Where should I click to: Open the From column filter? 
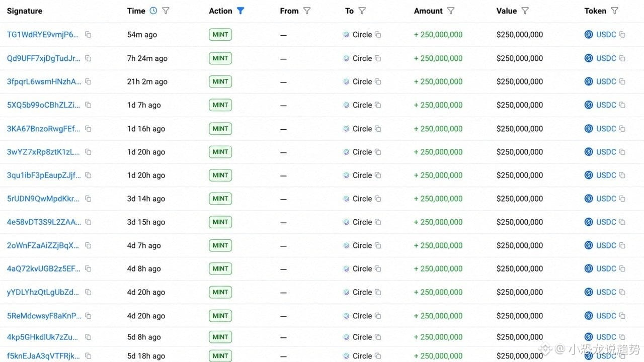(x=307, y=11)
